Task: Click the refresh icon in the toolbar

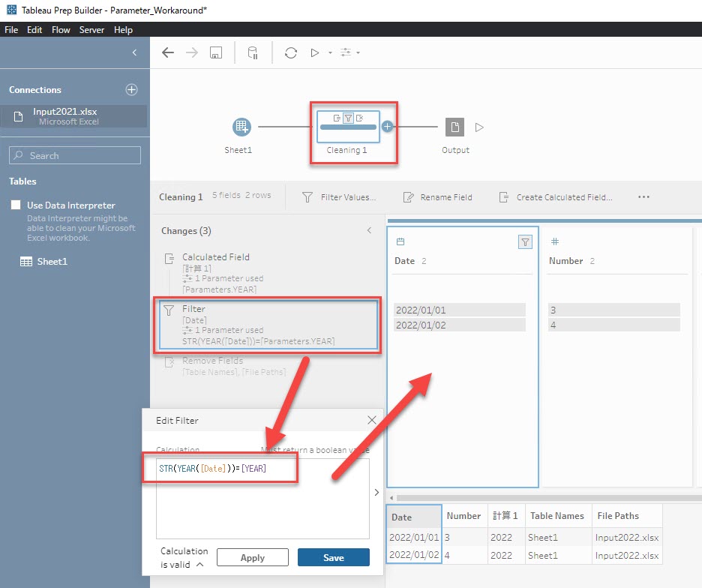Action: coord(291,52)
